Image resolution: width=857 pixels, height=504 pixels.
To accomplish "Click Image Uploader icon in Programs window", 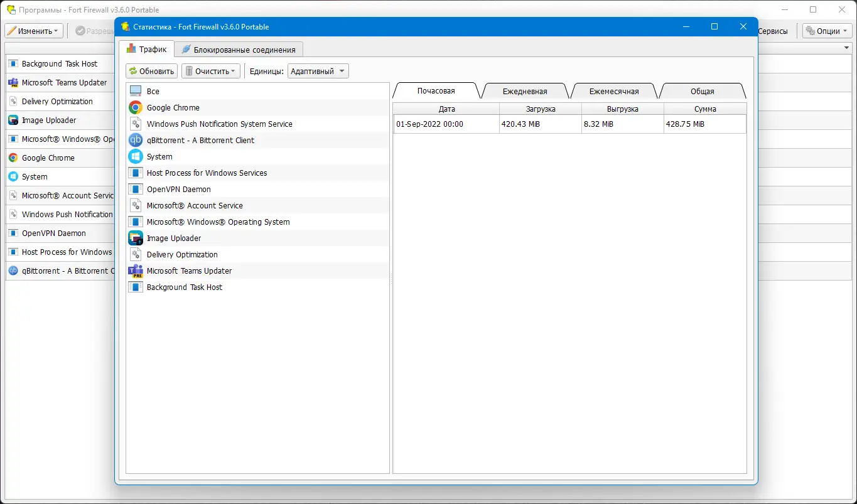I will (x=13, y=120).
